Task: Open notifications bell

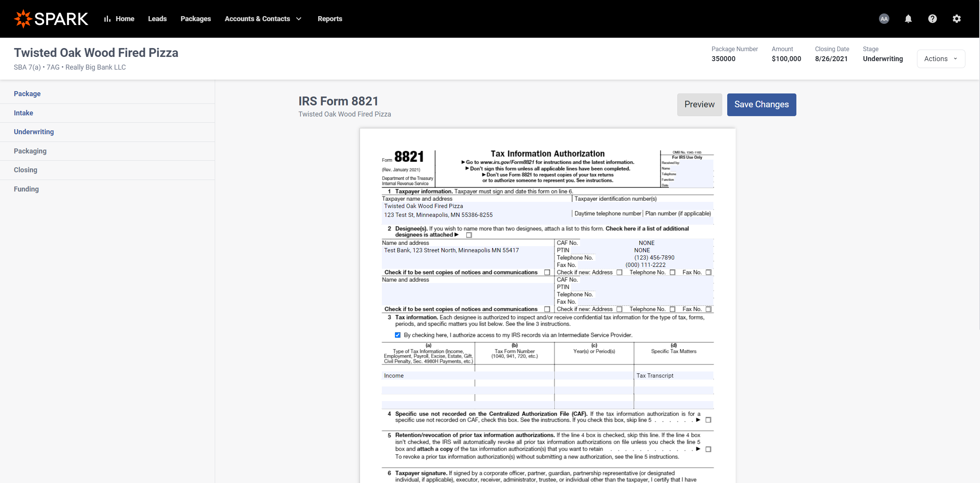Action: (x=908, y=18)
